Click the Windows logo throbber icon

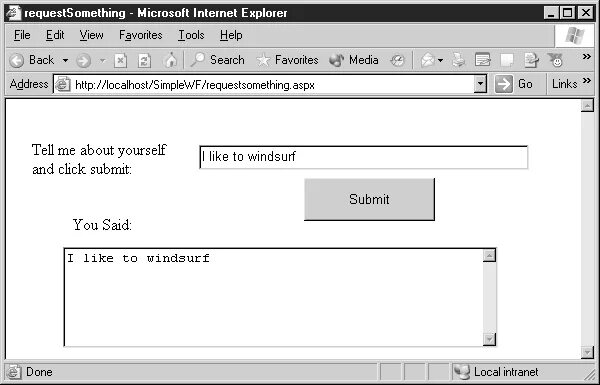click(x=574, y=36)
